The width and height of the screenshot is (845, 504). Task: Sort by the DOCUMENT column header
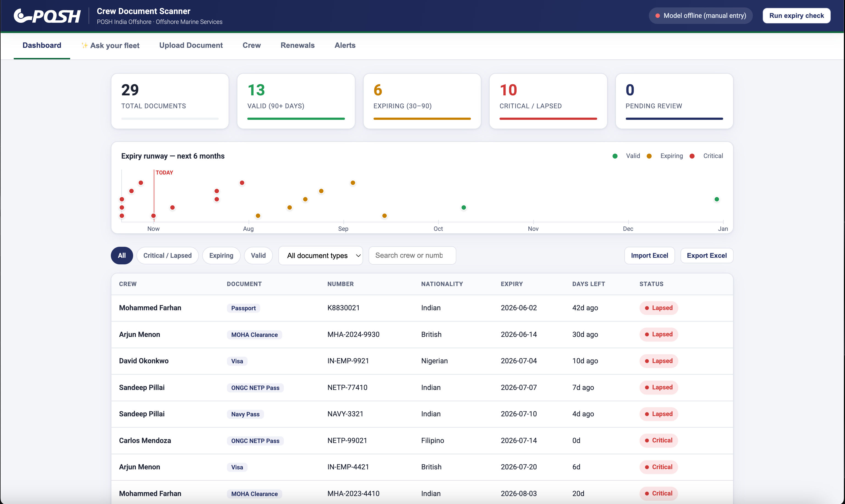(x=244, y=284)
